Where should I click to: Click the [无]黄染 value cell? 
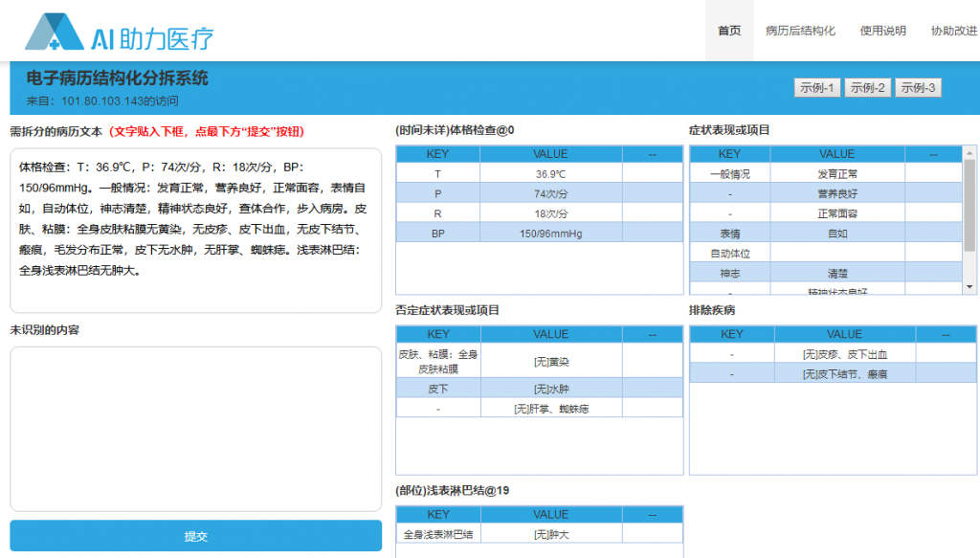click(550, 362)
